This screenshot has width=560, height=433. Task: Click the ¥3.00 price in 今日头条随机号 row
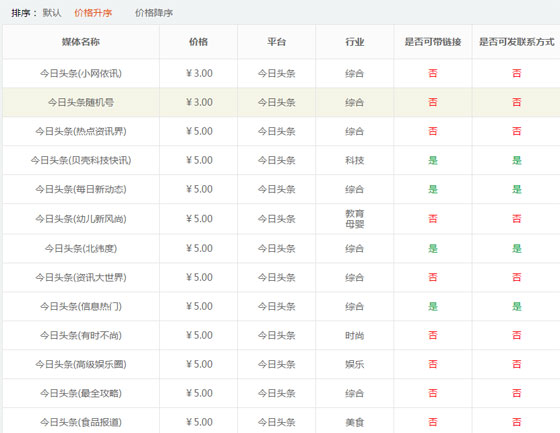click(199, 102)
